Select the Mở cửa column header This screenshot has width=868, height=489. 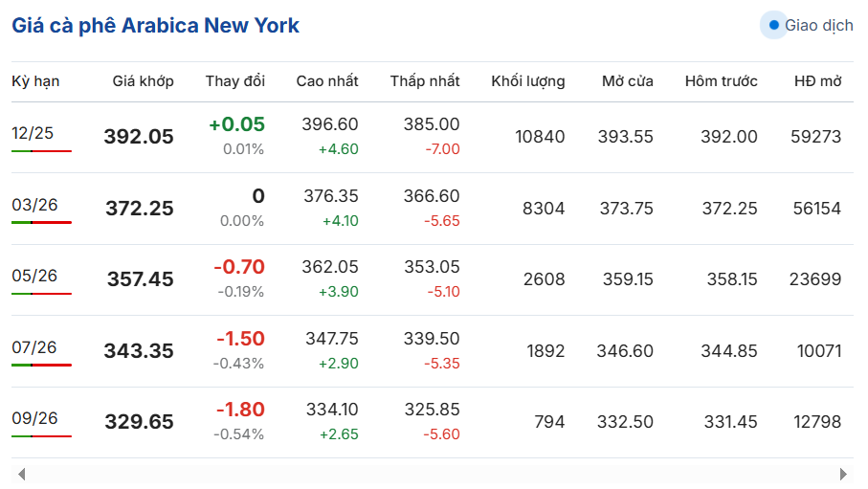click(627, 81)
